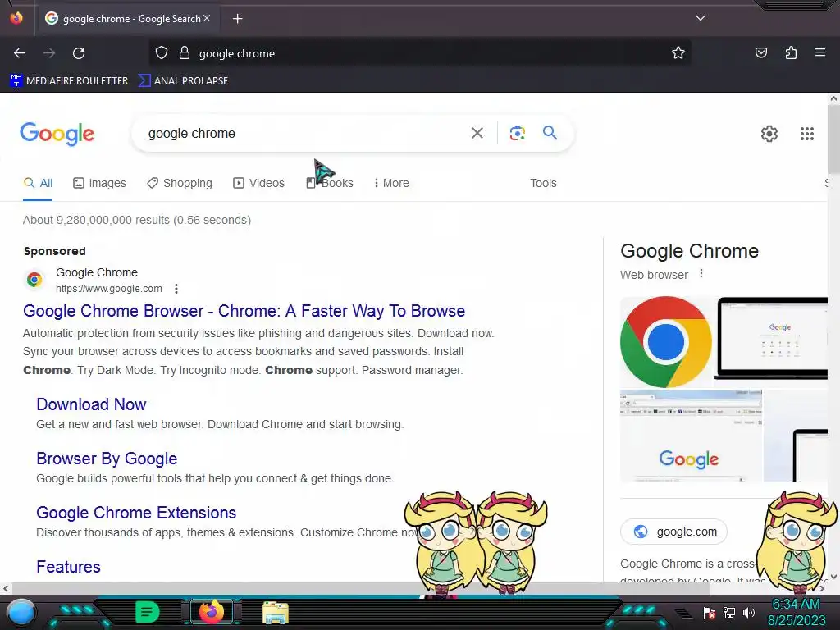This screenshot has width=840, height=630.
Task: Click the Chrome favicon in the sponsored result
Action: pos(34,279)
